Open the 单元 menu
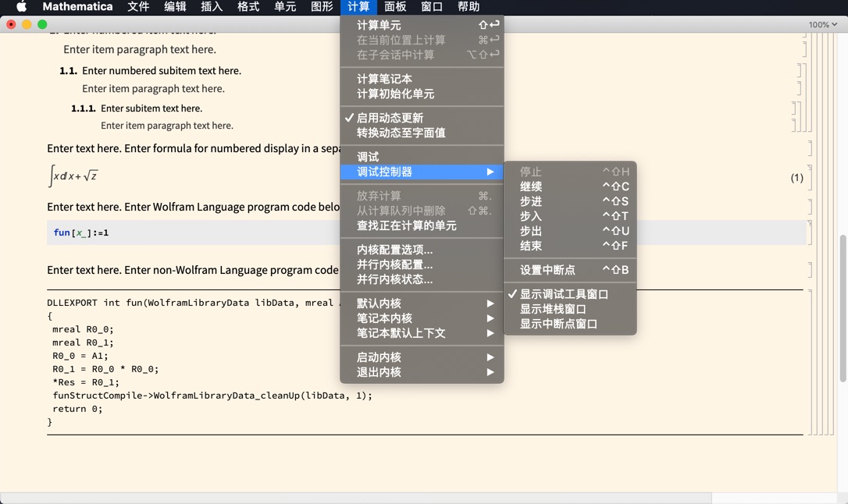848x504 pixels. pyautogui.click(x=285, y=6)
